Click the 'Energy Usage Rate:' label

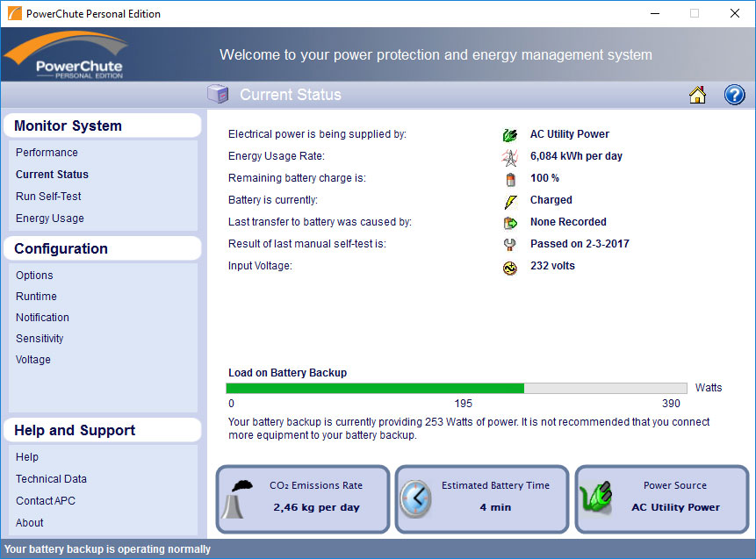[277, 156]
